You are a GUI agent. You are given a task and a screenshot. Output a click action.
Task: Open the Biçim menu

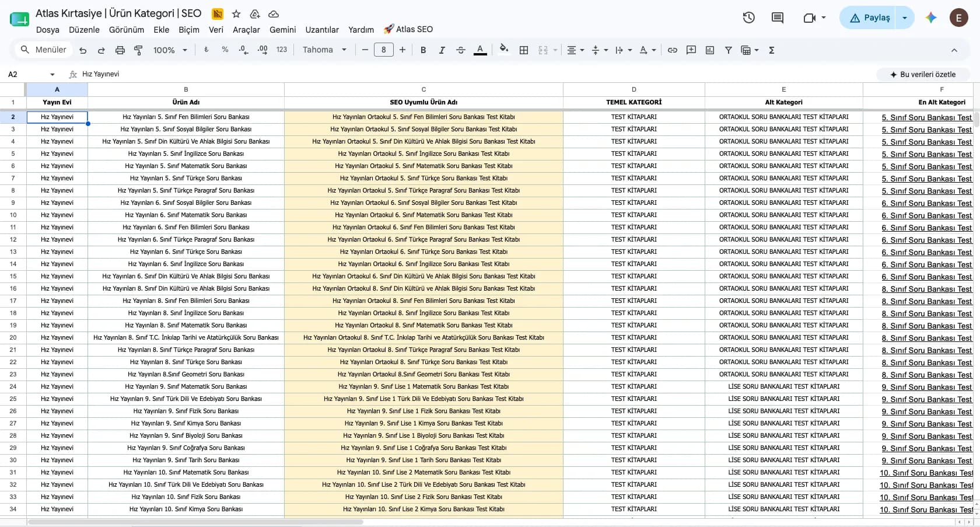pos(189,30)
